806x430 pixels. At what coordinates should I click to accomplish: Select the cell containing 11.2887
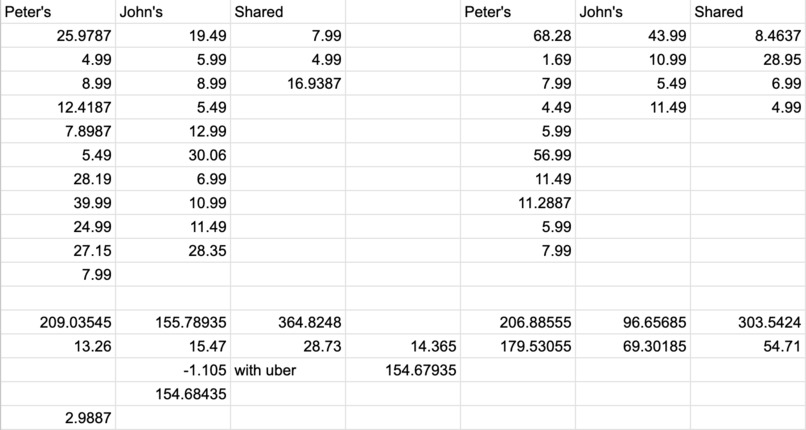click(x=518, y=203)
